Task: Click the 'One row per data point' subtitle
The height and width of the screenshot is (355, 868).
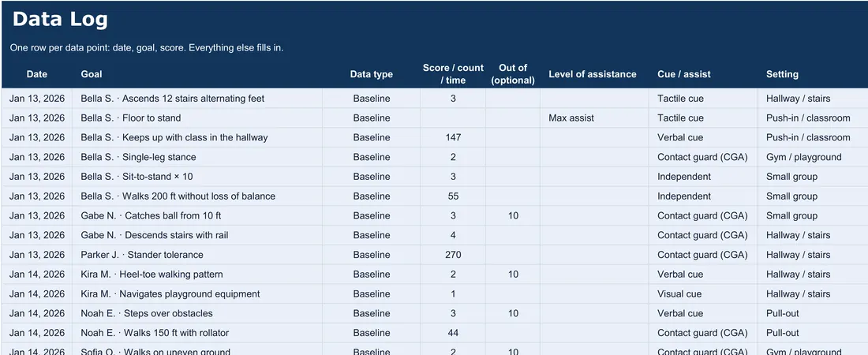Action: point(147,47)
